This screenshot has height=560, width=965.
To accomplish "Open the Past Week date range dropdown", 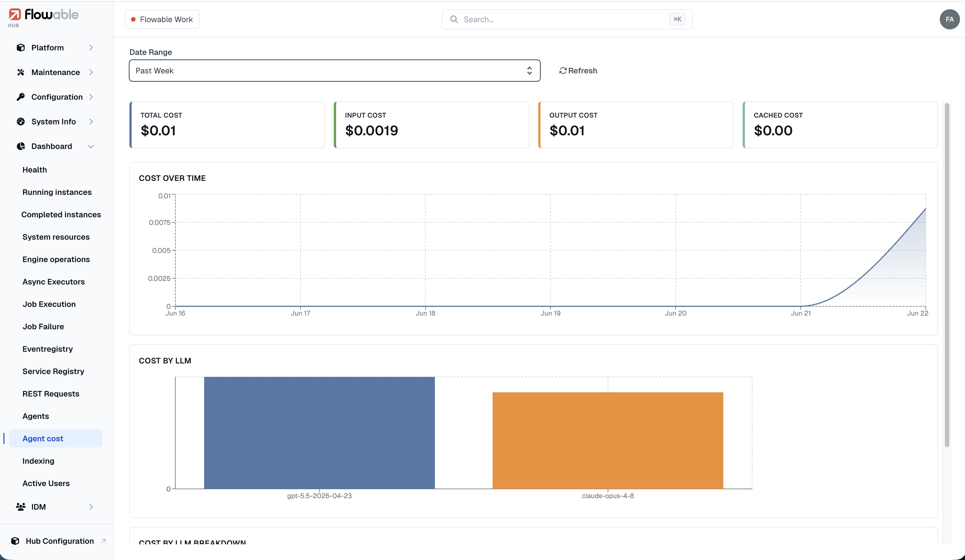I will [334, 71].
